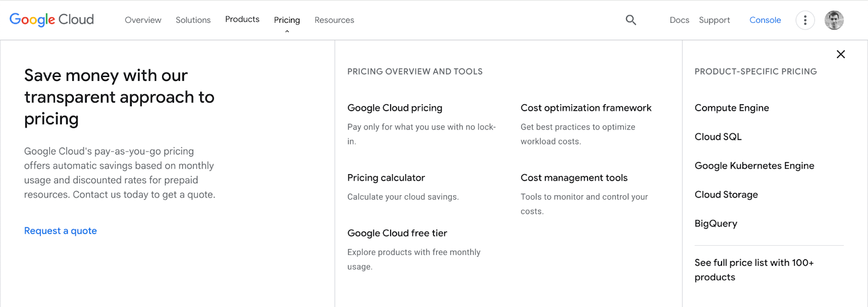See full price list with 100+ products
This screenshot has width=868, height=307.
(x=754, y=270)
